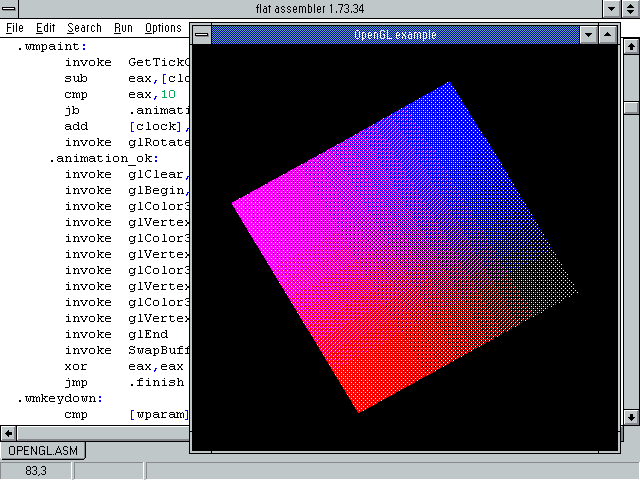Open the Run menu
Viewport: 640px width, 480px height.
(123, 28)
